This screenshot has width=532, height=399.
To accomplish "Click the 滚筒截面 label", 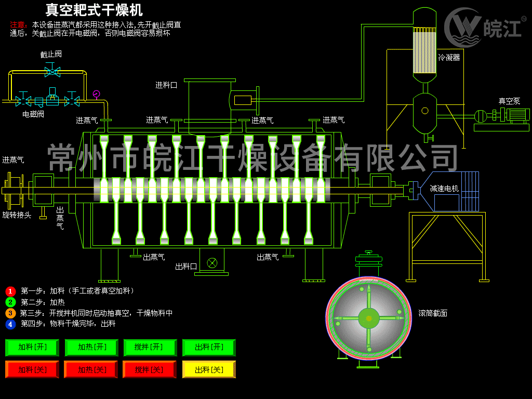I will [x=433, y=313].
